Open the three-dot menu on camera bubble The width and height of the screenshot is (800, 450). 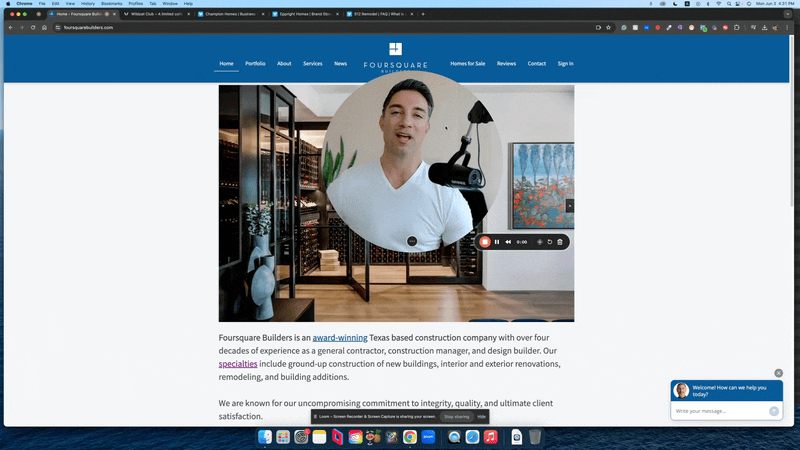[412, 242]
